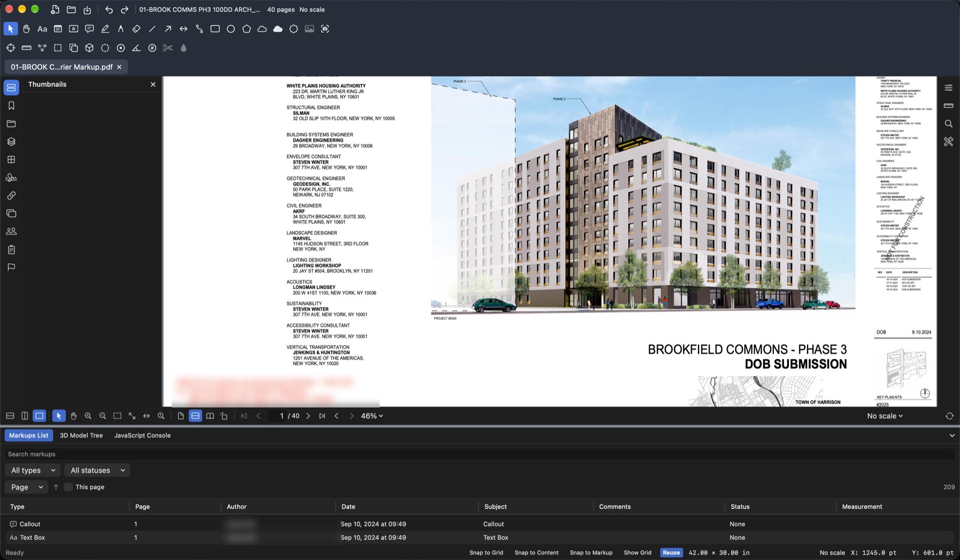Switch to the 3D Model Tree tab
Screen dimensions: 960x560
pyautogui.click(x=81, y=435)
